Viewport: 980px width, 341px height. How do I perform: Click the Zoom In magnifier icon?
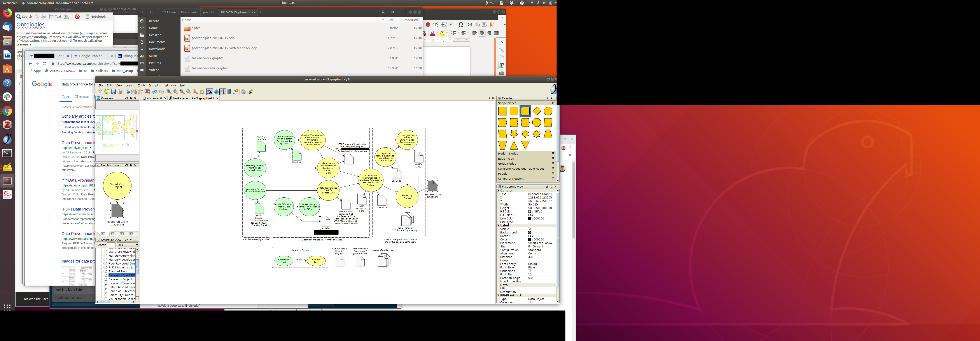tap(169, 92)
